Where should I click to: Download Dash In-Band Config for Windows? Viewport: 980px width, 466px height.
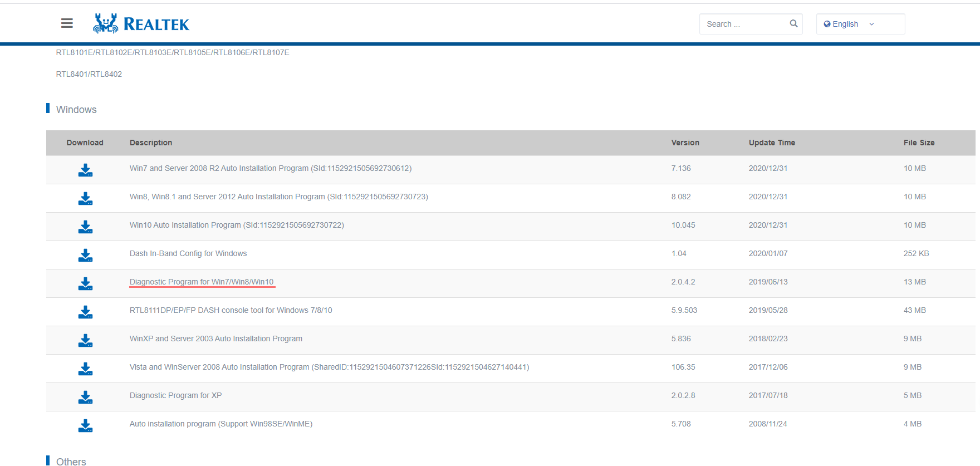tap(85, 255)
